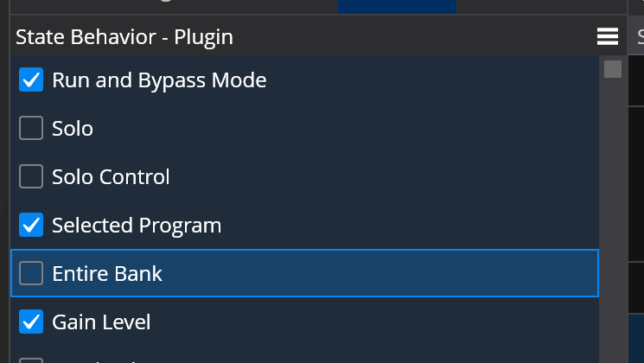The width and height of the screenshot is (644, 363).
Task: Select the Solo Control label text
Action: [111, 177]
